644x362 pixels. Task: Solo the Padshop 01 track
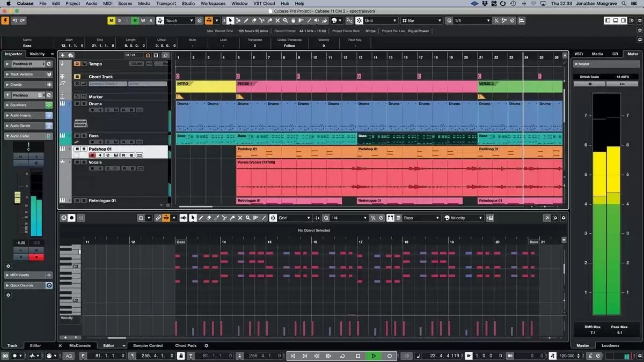click(84, 149)
